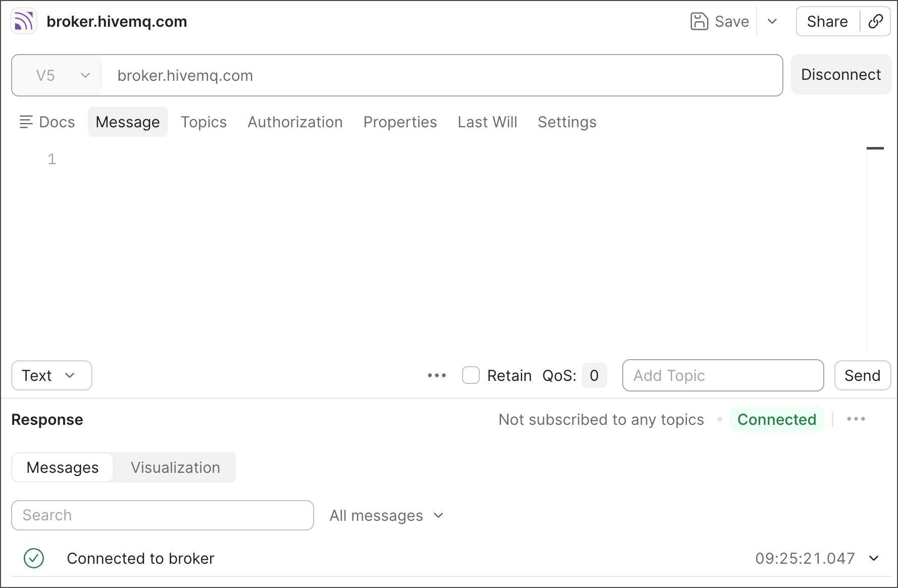This screenshot has height=588, width=898.
Task: Open the Last Will tab
Action: click(x=487, y=122)
